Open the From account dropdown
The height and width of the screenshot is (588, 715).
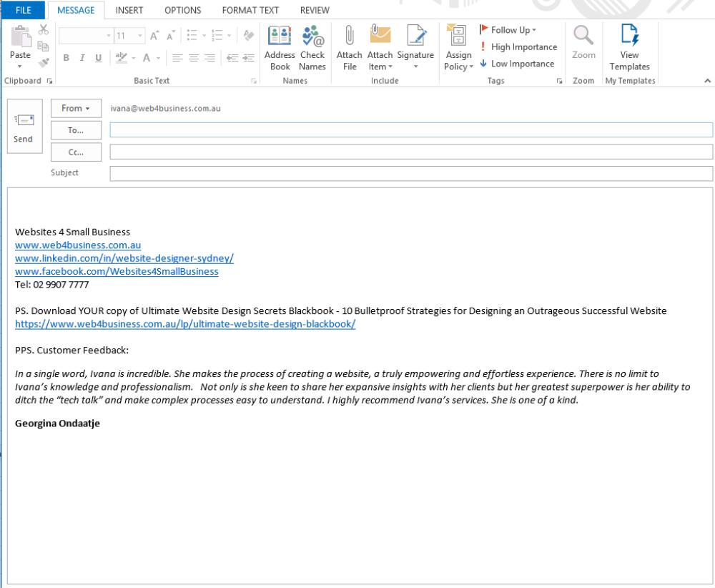[76, 109]
